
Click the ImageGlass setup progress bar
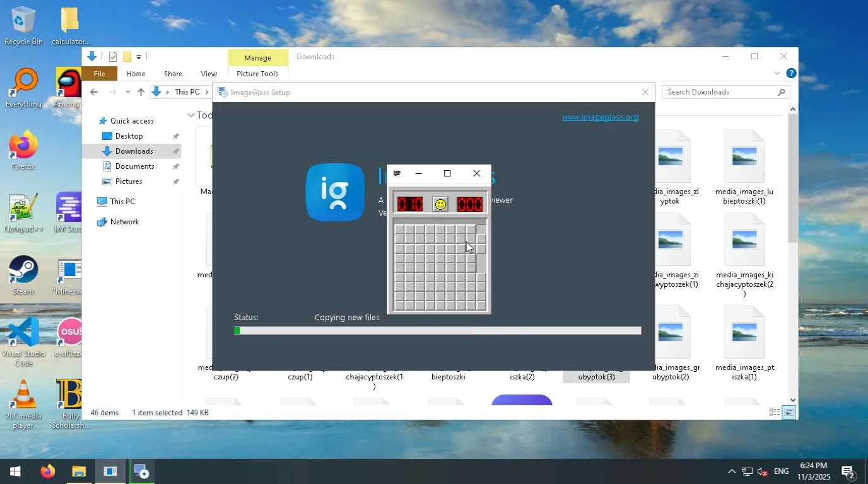click(x=437, y=330)
